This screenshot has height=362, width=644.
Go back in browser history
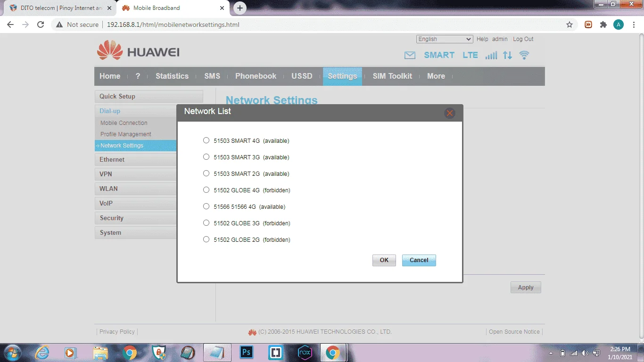10,25
